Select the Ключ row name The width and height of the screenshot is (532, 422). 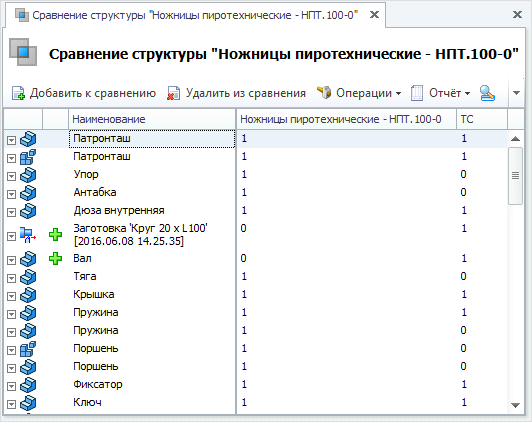point(87,402)
